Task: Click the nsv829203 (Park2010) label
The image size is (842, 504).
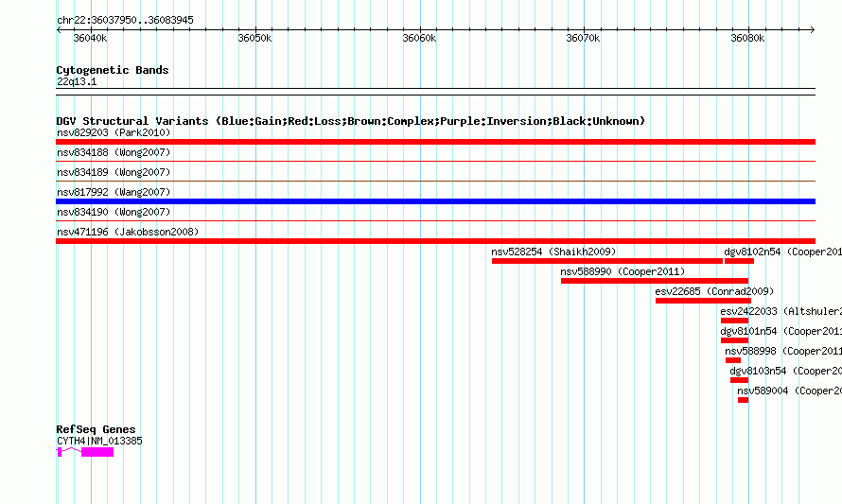Action: pyautogui.click(x=114, y=132)
